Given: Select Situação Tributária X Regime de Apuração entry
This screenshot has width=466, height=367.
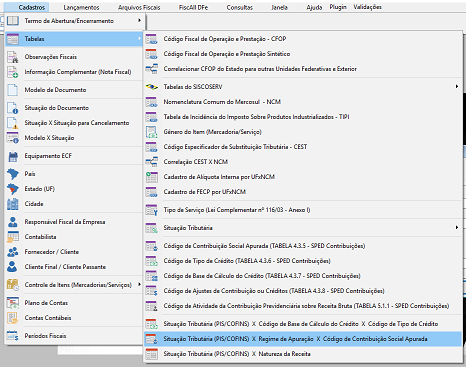Looking at the screenshot, I should [x=303, y=339].
